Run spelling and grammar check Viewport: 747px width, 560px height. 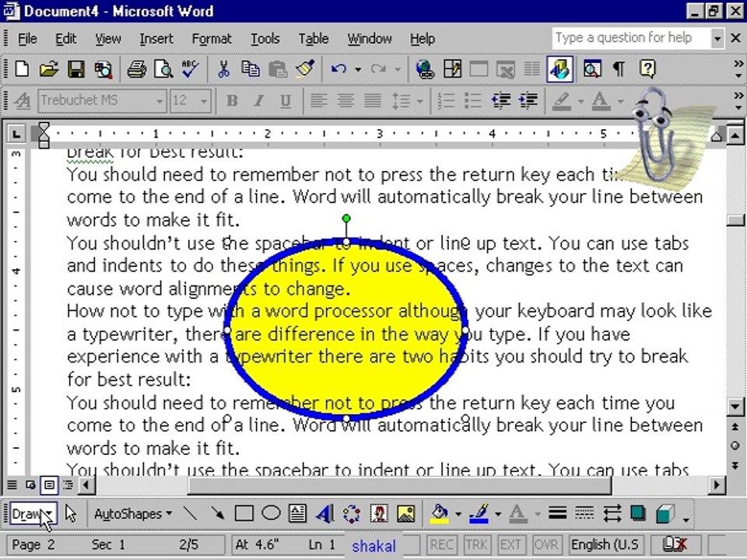coord(190,69)
